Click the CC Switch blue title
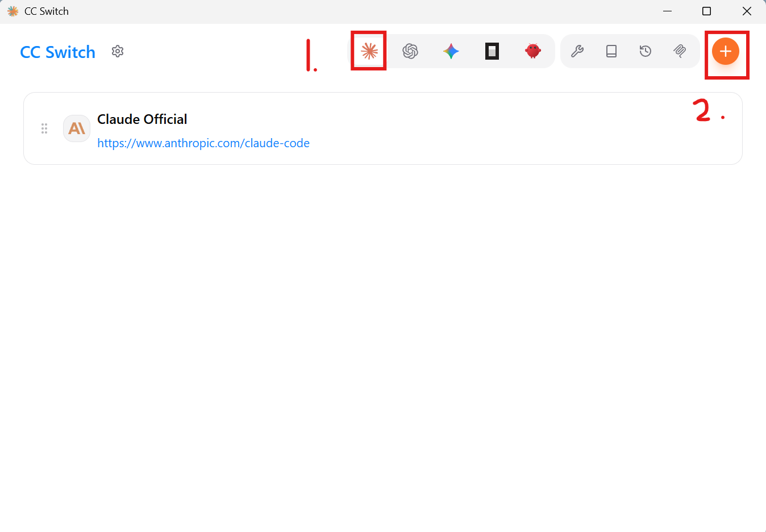The height and width of the screenshot is (532, 766). [x=57, y=52]
